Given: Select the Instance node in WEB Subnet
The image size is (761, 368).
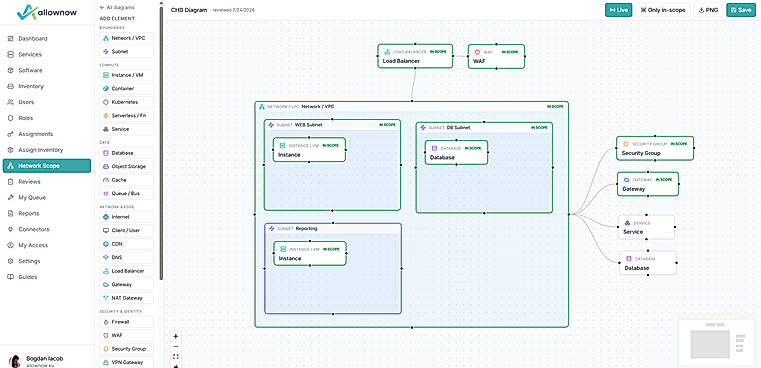Looking at the screenshot, I should click(309, 150).
